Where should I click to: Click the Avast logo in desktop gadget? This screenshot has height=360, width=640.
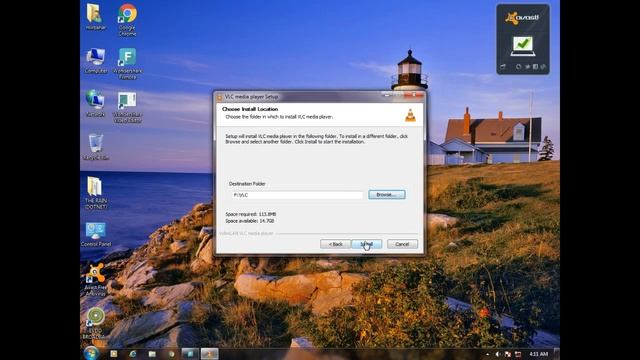click(522, 18)
